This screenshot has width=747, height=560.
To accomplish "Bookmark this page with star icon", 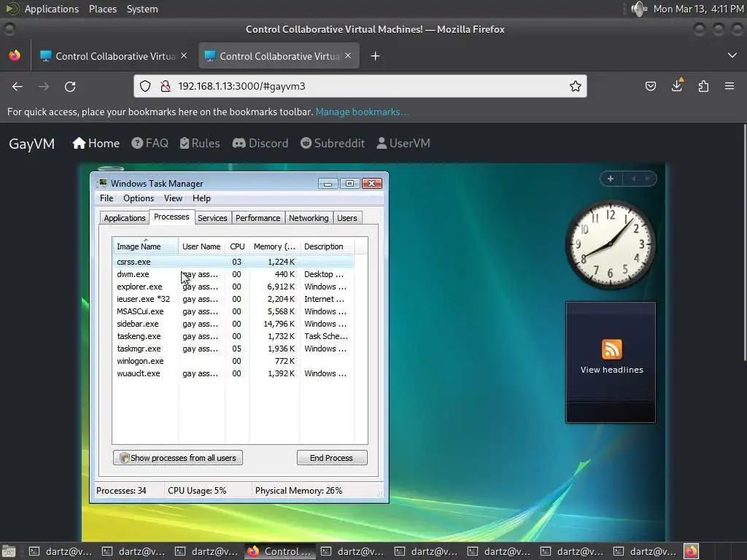I will coord(576,86).
